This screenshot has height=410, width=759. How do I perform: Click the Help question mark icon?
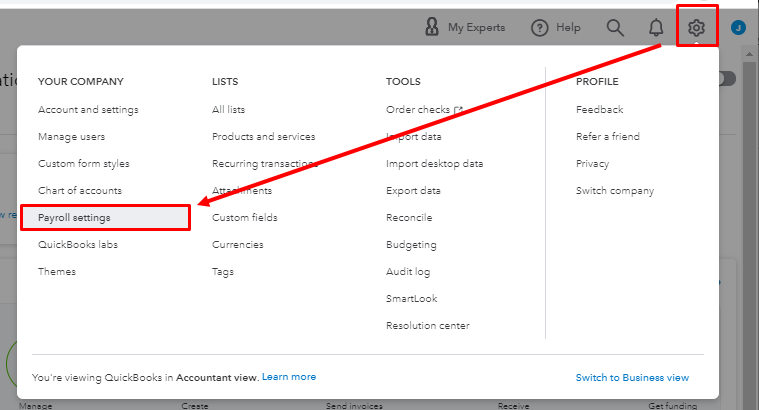pos(540,28)
